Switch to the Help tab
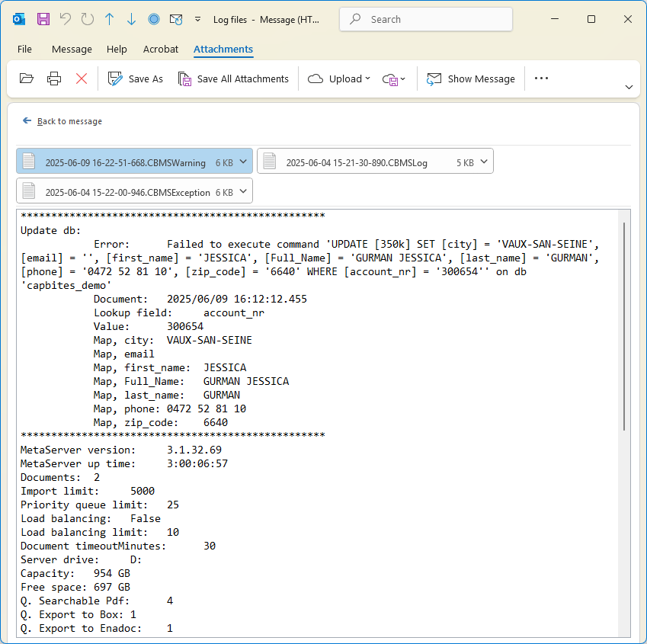The image size is (647, 644). [117, 49]
